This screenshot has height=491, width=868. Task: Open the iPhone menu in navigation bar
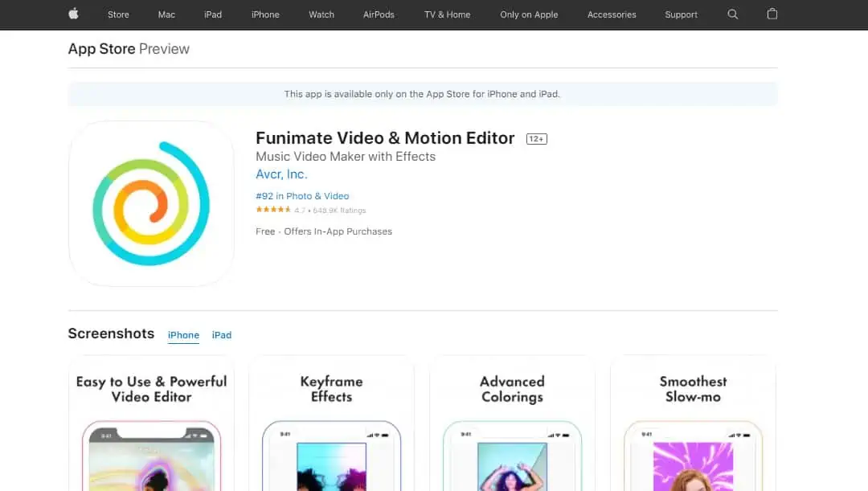coord(265,15)
